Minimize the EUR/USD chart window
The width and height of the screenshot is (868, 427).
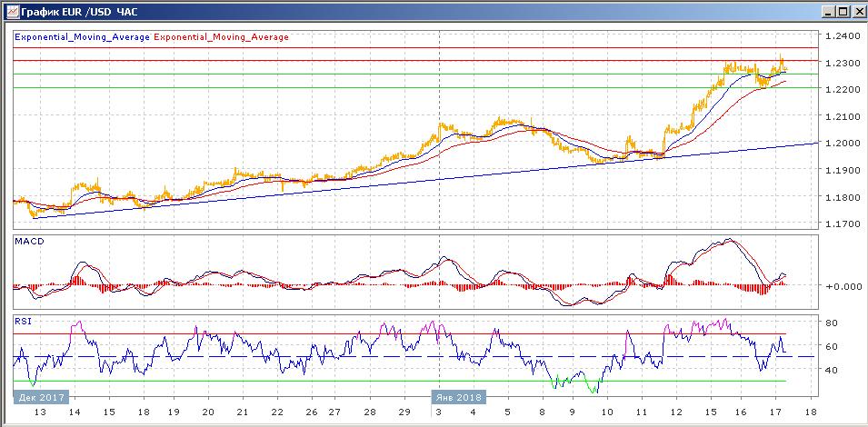[x=829, y=11]
